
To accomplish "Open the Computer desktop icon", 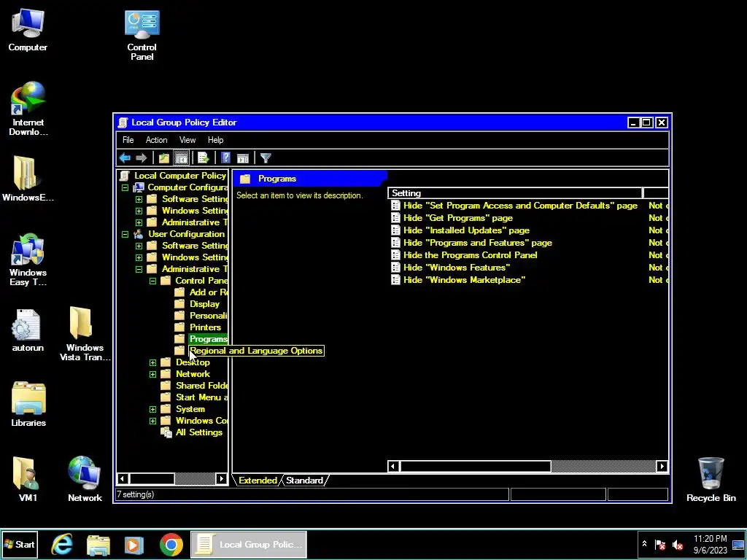I will click(x=28, y=30).
